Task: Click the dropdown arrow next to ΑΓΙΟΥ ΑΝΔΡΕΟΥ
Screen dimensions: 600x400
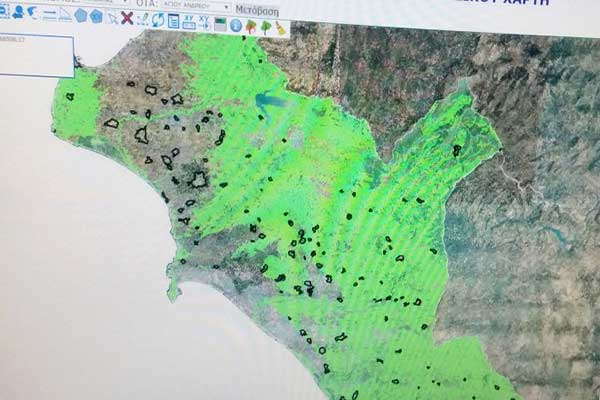Action: pos(227,6)
